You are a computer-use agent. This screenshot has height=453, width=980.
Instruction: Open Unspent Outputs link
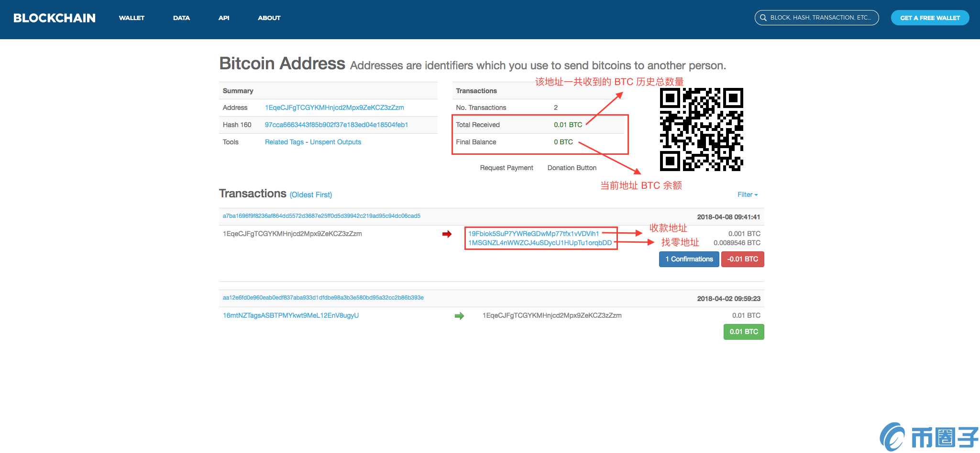point(335,142)
